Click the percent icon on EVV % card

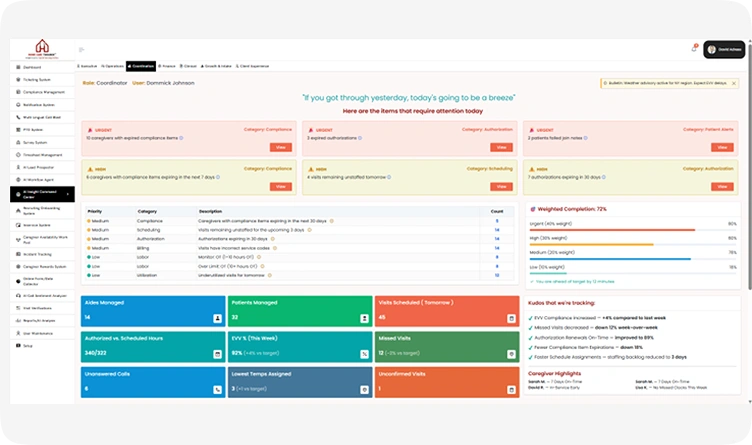[x=364, y=354]
